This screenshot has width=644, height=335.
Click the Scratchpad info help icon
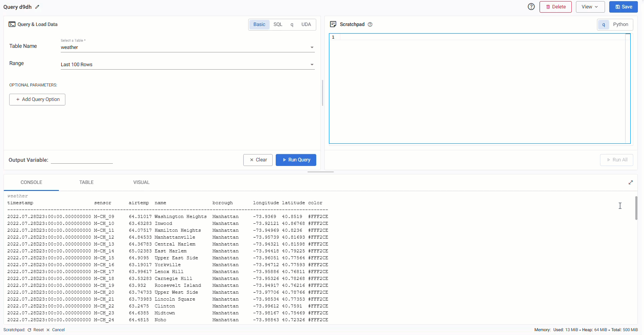point(370,24)
